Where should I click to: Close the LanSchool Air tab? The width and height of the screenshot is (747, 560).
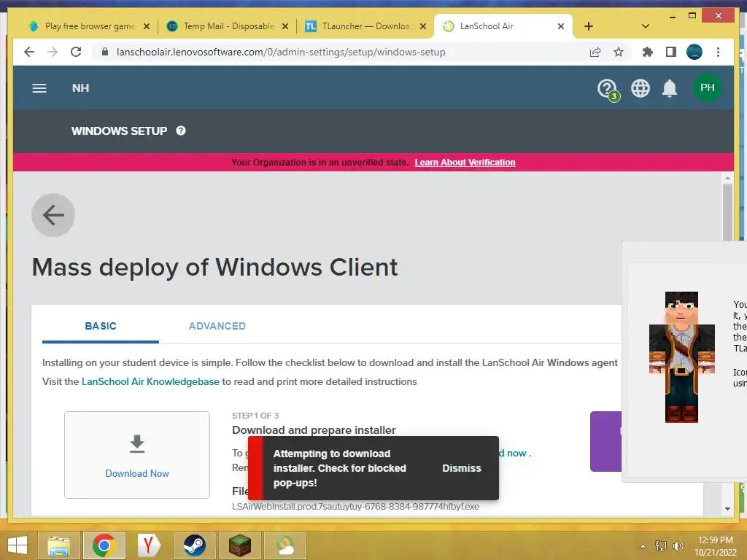coord(561,26)
